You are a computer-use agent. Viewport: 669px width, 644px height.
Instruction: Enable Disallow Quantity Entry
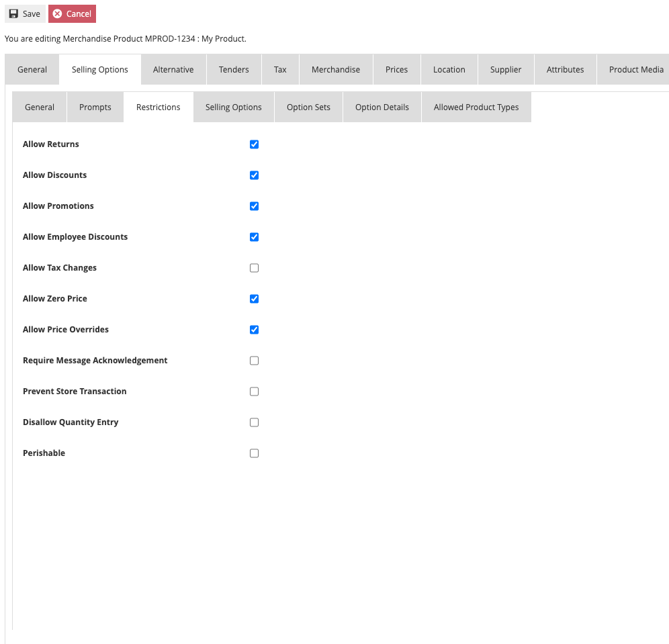tap(254, 422)
